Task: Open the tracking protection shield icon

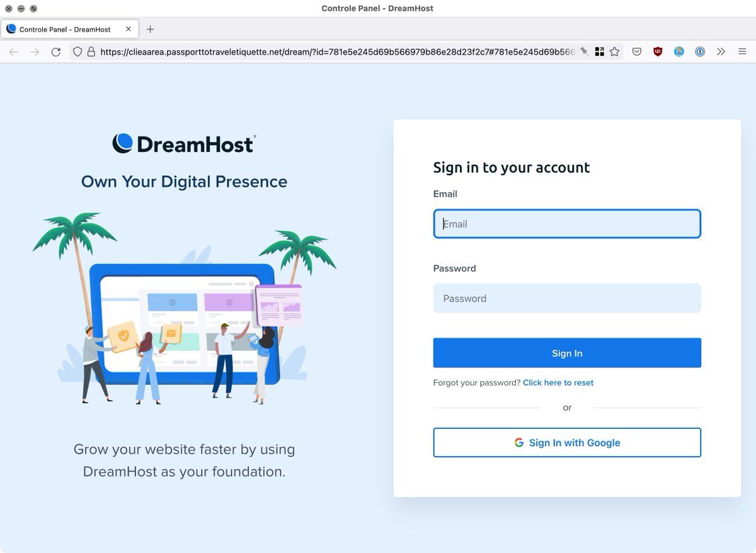Action: (x=77, y=52)
